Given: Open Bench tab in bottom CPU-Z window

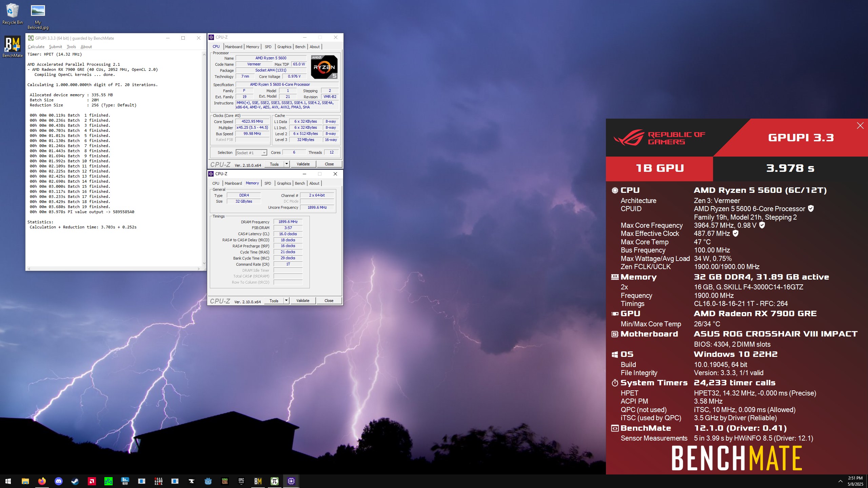Looking at the screenshot, I should pos(300,183).
